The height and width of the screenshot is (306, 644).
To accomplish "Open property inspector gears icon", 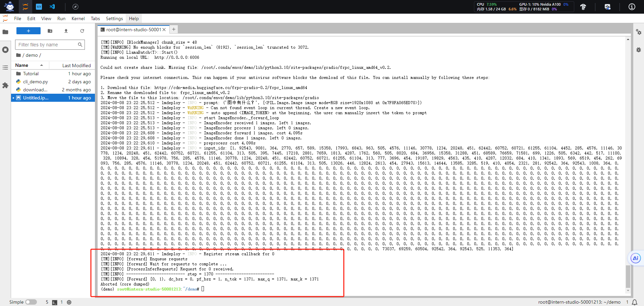I will tap(639, 32).
